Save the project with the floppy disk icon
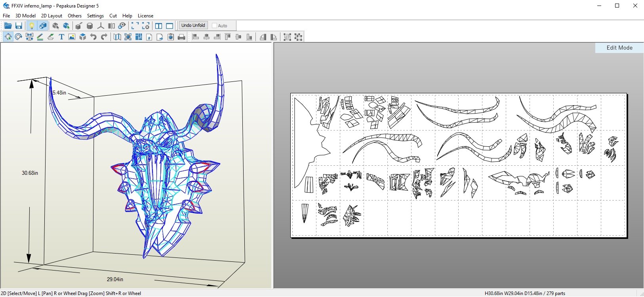This screenshot has width=644, height=297. coord(19,26)
